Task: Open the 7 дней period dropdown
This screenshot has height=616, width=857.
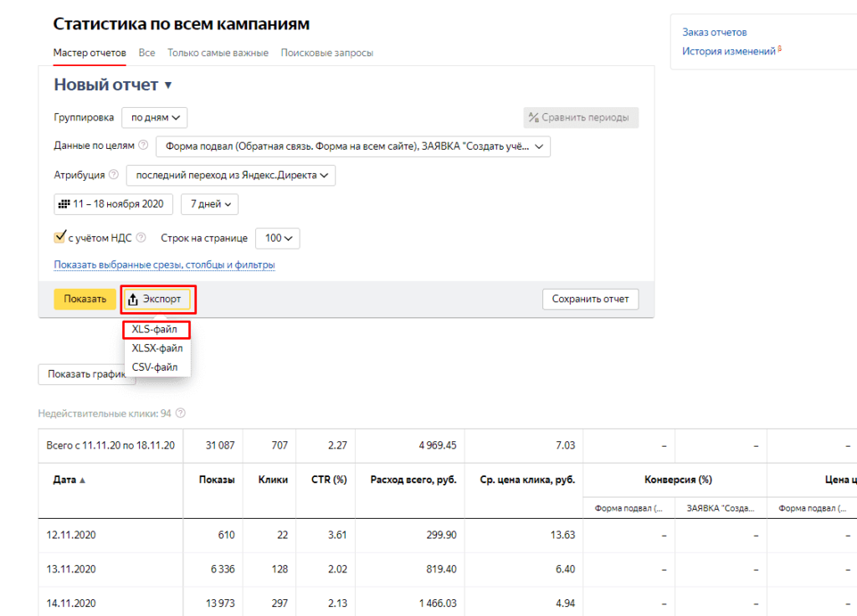Action: point(209,204)
